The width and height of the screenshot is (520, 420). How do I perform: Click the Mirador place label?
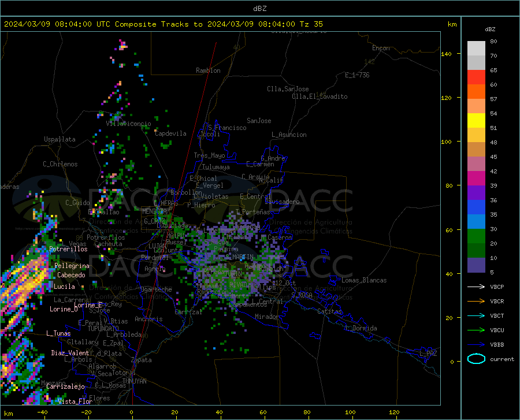267,317
